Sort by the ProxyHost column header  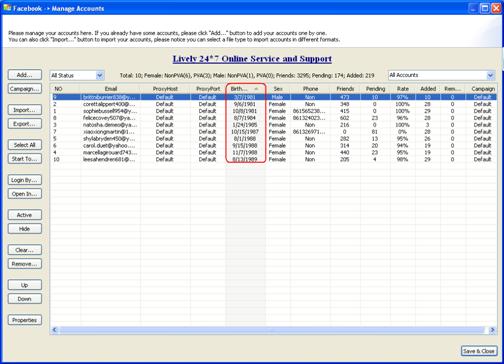[x=165, y=89]
